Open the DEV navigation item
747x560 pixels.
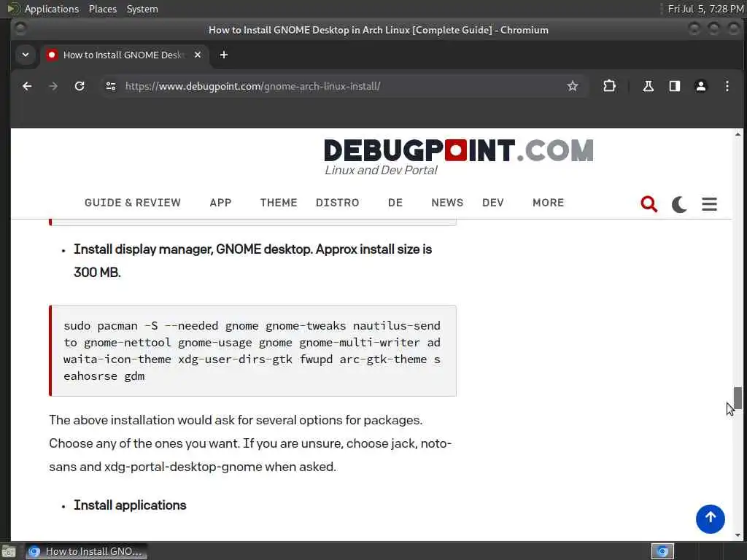click(x=492, y=203)
